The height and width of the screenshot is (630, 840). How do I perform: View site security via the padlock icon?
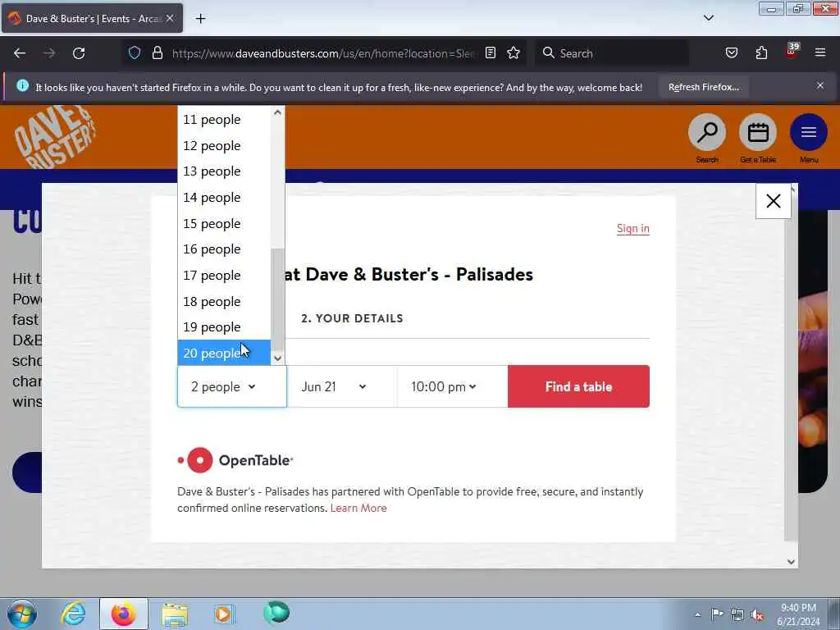pos(157,53)
